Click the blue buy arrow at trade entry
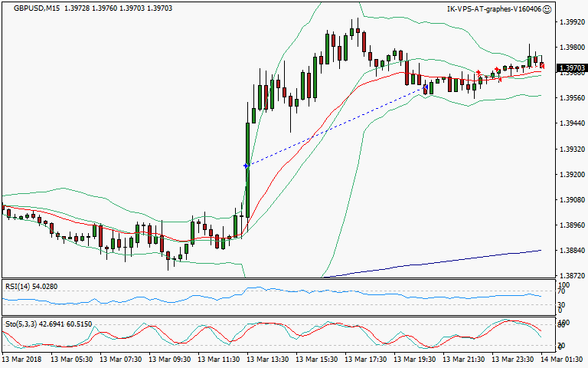 coord(246,166)
